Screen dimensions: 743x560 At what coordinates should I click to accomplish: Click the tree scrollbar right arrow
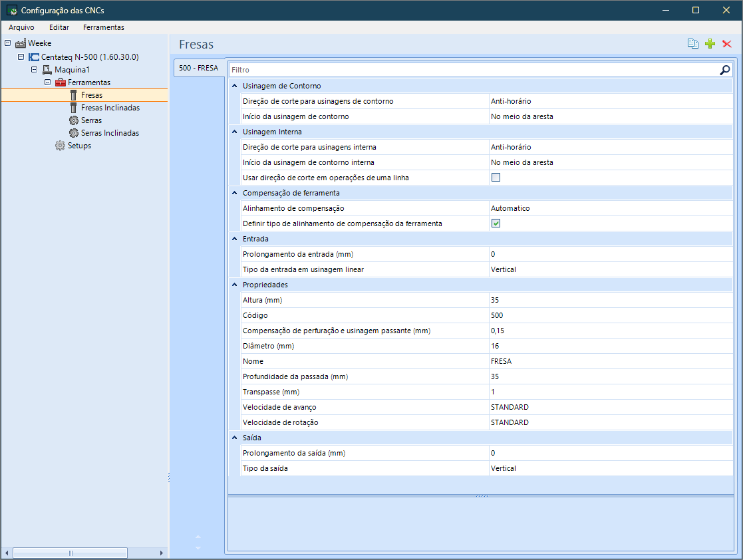(x=162, y=553)
